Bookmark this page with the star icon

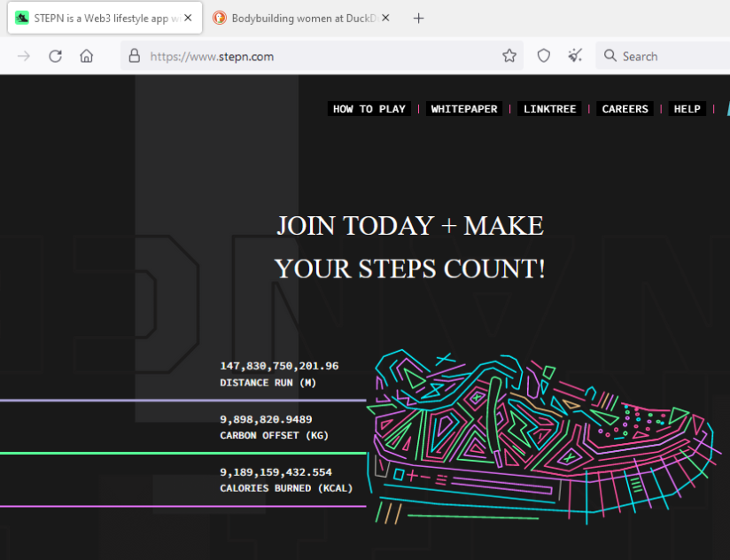pyautogui.click(x=509, y=56)
